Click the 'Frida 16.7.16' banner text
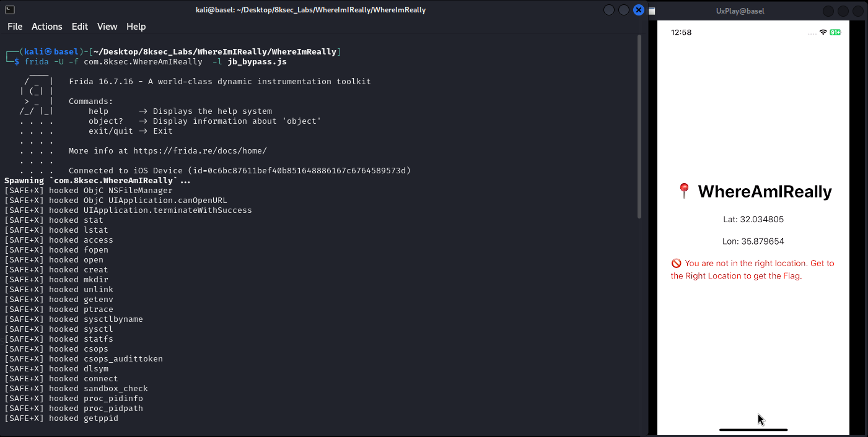 (x=220, y=82)
